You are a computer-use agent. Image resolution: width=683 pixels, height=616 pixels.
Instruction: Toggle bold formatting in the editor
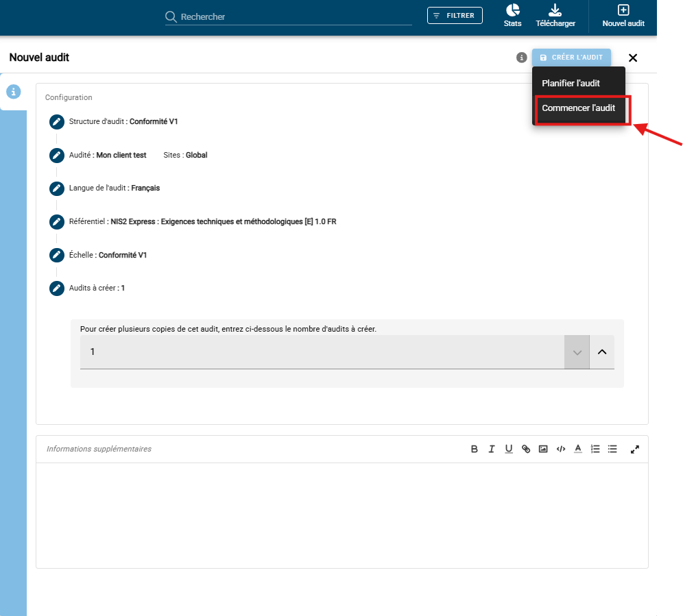click(x=474, y=449)
